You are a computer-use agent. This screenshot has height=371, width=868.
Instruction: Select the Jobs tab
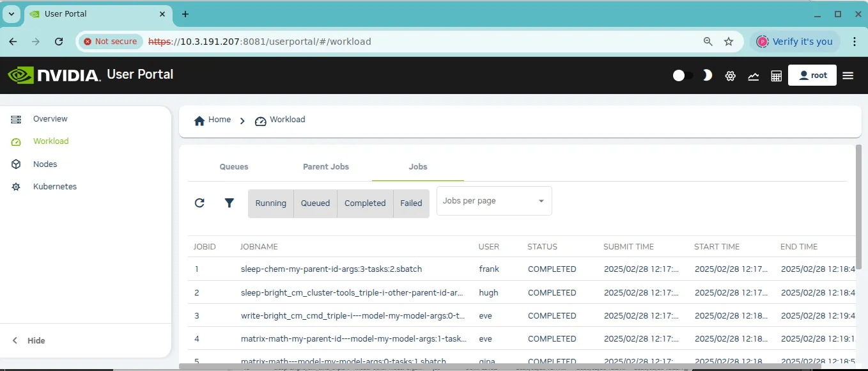pos(418,166)
